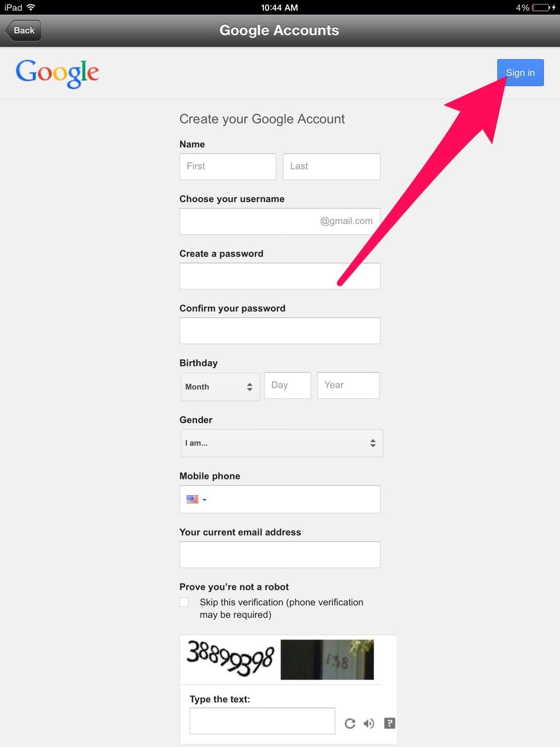
Task: Focus the Last name field
Action: (331, 166)
